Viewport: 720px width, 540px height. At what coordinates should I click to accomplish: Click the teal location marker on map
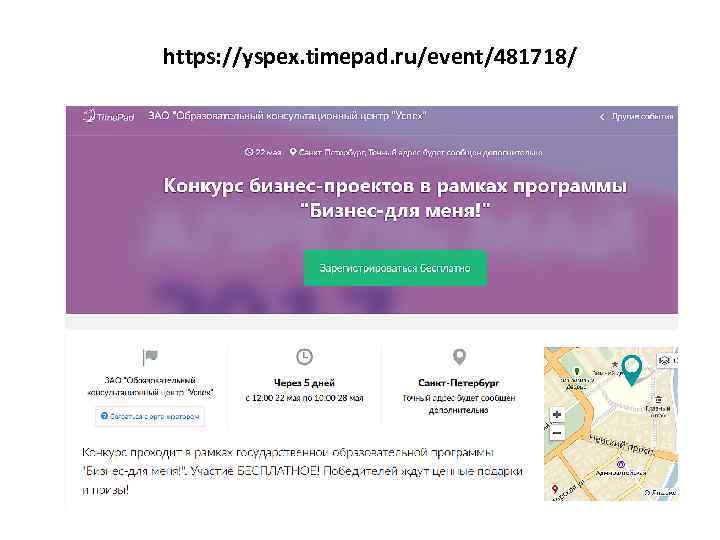(x=631, y=370)
